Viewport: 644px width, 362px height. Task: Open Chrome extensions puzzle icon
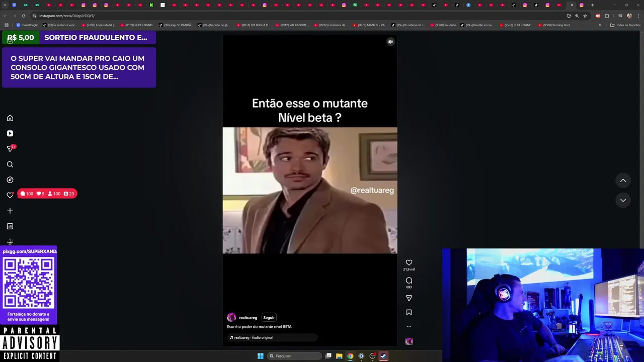point(607,16)
